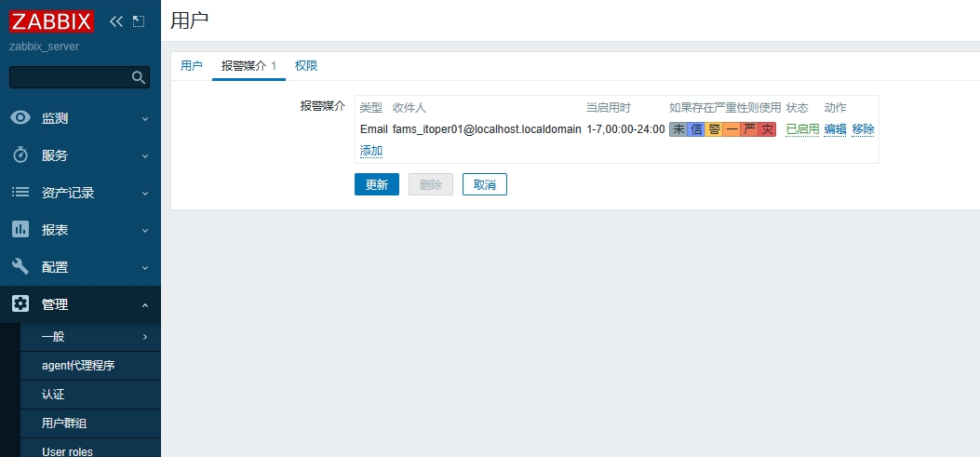Click into the sidebar search field

tap(70, 77)
